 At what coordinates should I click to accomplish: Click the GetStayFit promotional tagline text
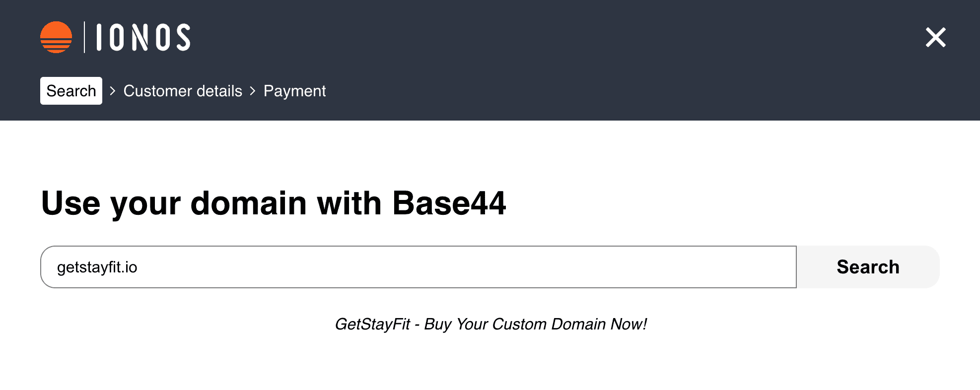[491, 324]
